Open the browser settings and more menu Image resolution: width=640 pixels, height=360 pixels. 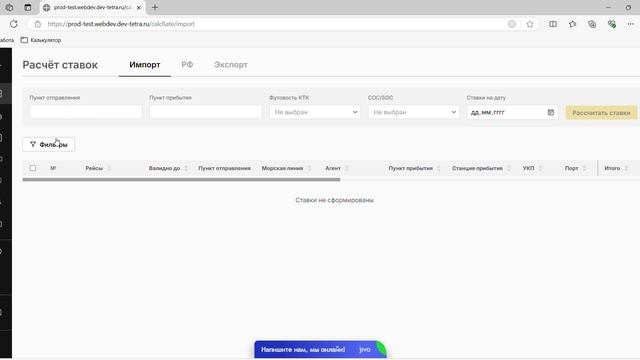tap(631, 24)
